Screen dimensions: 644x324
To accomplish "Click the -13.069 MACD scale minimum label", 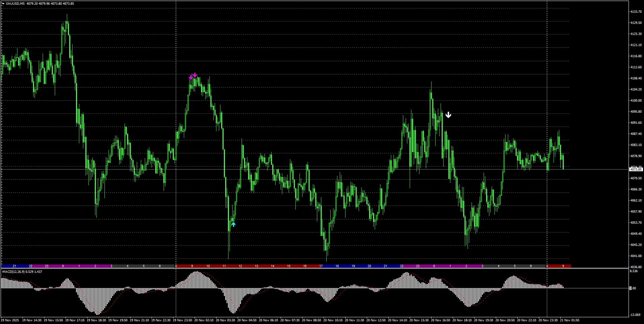I will coord(635,315).
